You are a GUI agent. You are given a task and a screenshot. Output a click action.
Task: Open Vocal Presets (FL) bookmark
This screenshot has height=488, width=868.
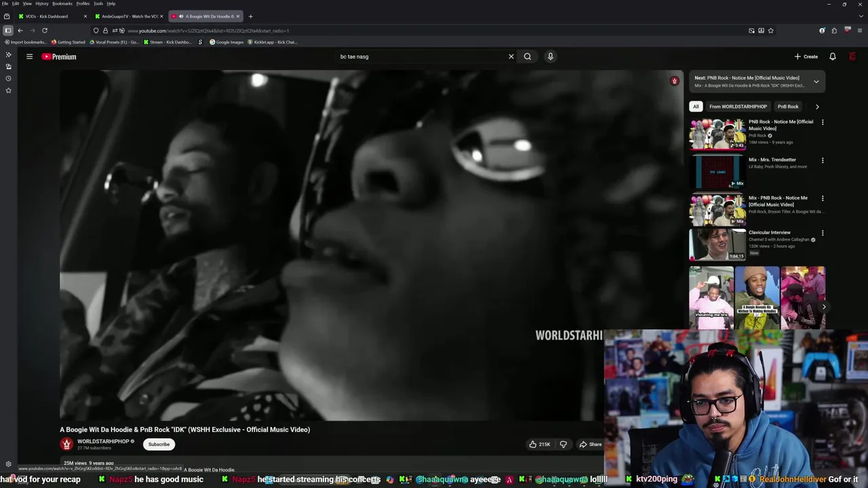tap(114, 42)
